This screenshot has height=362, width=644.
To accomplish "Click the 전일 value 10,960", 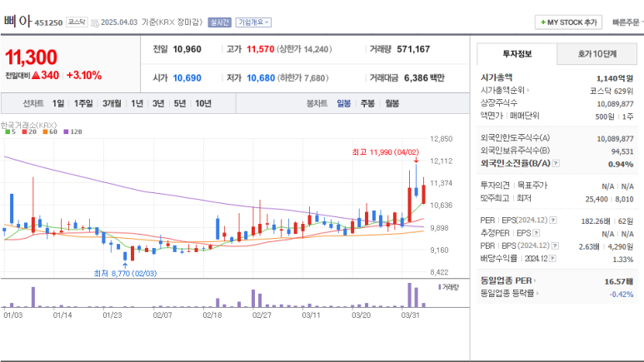I will (187, 49).
